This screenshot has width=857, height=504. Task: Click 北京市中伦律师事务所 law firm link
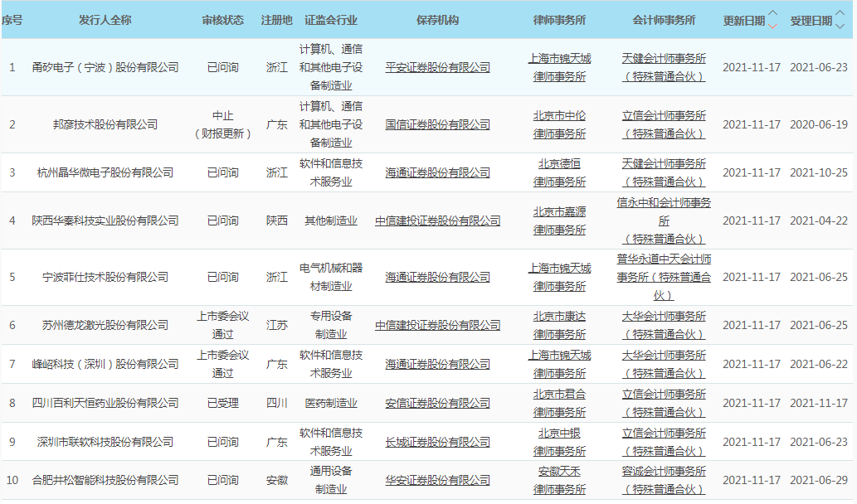(x=559, y=124)
